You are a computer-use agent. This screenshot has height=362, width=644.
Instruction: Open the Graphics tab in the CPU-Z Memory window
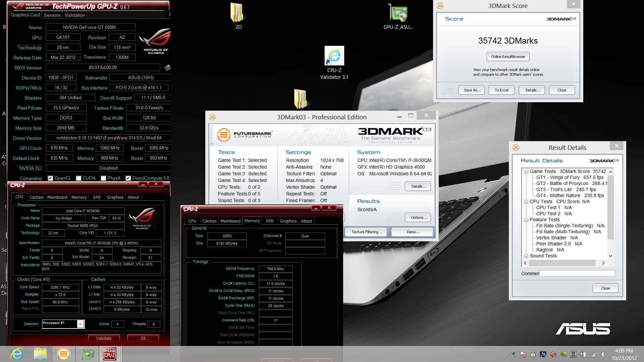[x=288, y=221]
